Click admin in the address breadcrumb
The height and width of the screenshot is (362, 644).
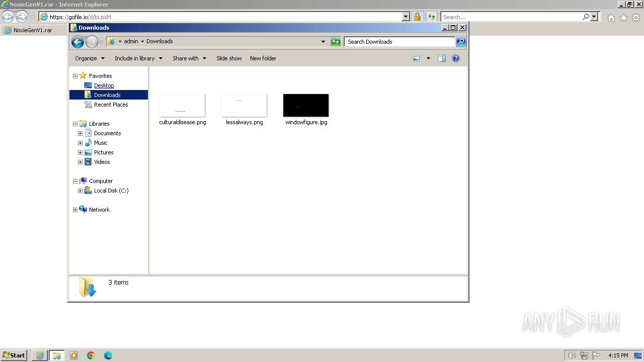pos(131,42)
